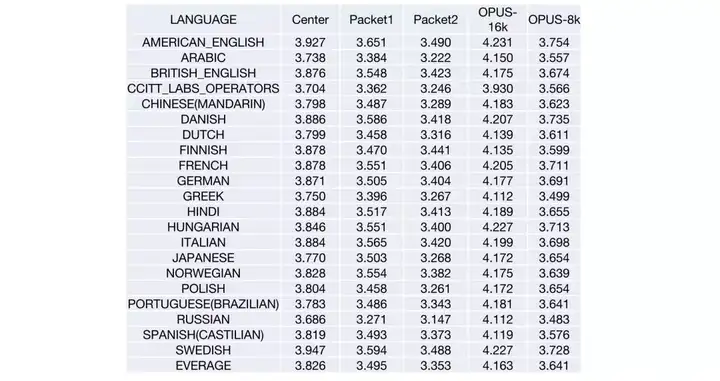This screenshot has width=720, height=381.
Task: Select the OPUS-16k column header
Action: (x=497, y=20)
